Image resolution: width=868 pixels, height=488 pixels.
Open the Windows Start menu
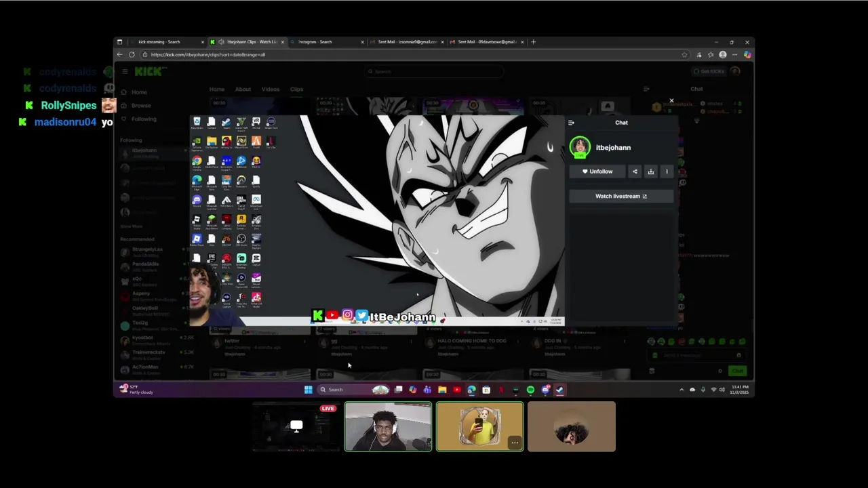tap(308, 390)
